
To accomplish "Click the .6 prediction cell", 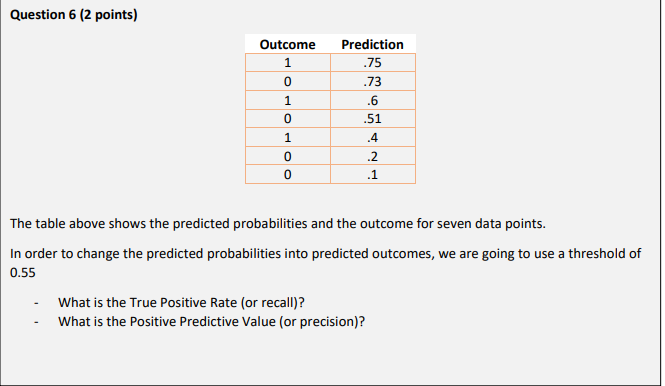I will [x=373, y=100].
